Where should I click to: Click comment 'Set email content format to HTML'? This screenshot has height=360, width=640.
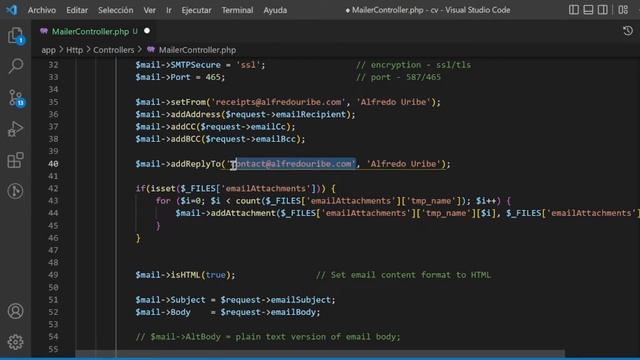(403, 275)
